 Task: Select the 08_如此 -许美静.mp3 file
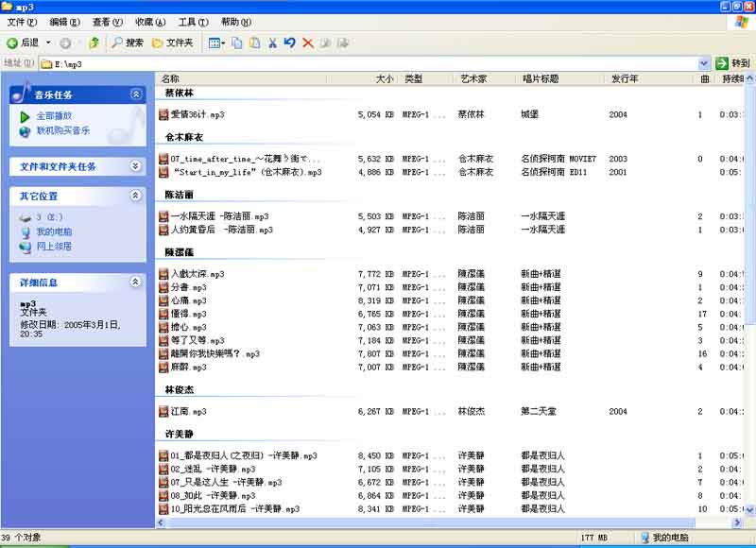pyautogui.click(x=207, y=495)
